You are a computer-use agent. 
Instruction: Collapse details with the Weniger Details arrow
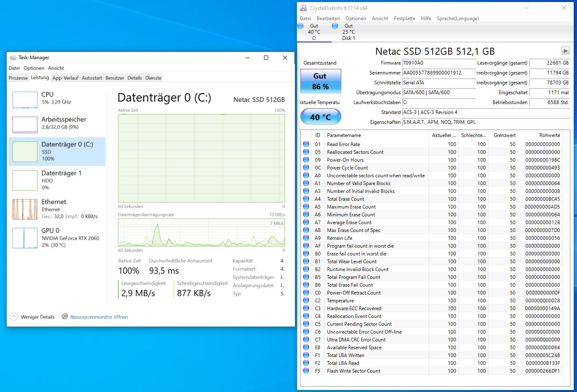click(14, 317)
